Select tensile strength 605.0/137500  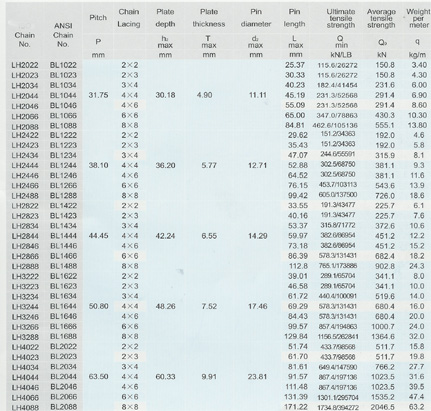[x=338, y=195]
